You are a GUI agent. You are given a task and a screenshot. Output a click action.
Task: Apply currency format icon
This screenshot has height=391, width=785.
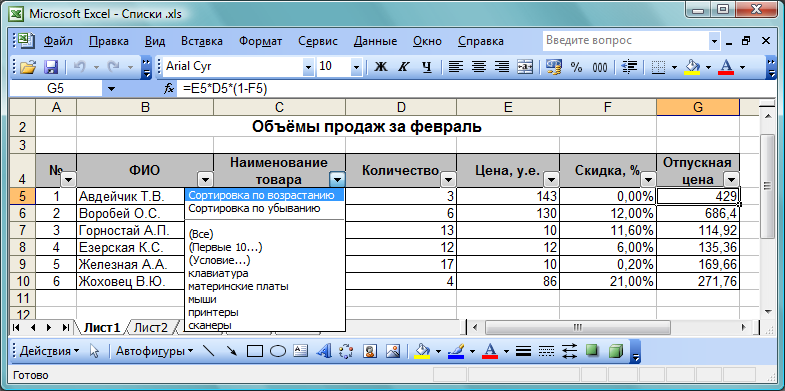pyautogui.click(x=554, y=67)
